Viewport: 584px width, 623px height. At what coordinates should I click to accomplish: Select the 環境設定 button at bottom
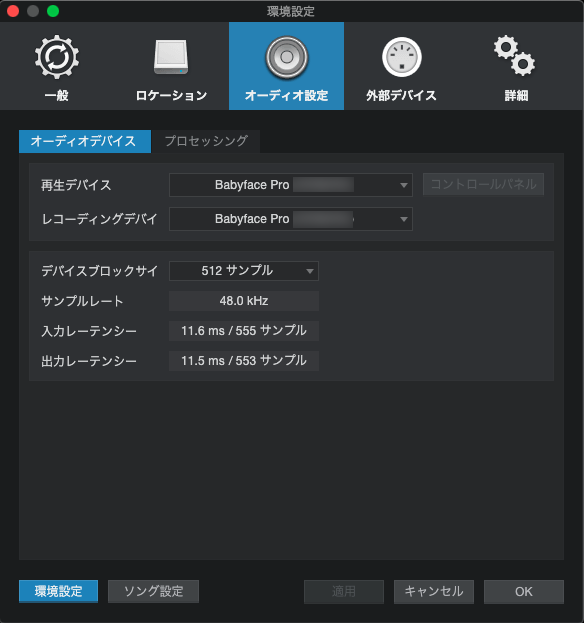click(x=58, y=591)
